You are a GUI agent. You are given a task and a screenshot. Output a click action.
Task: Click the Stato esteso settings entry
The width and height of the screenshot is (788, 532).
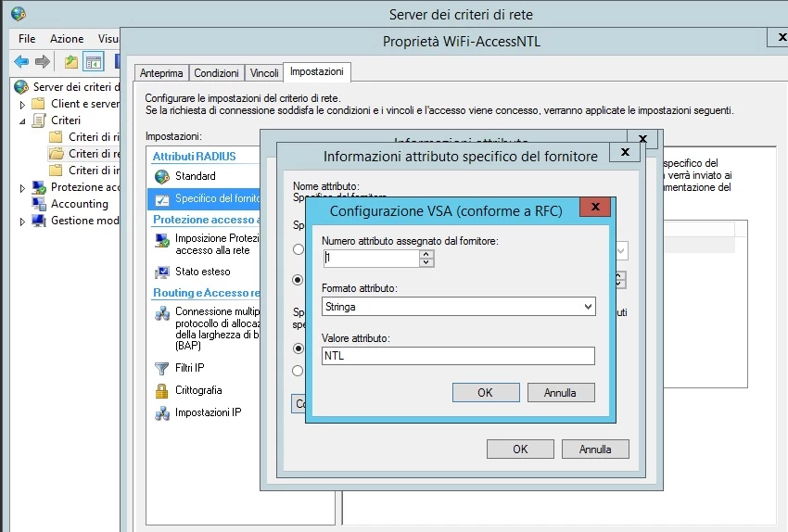[x=202, y=272]
